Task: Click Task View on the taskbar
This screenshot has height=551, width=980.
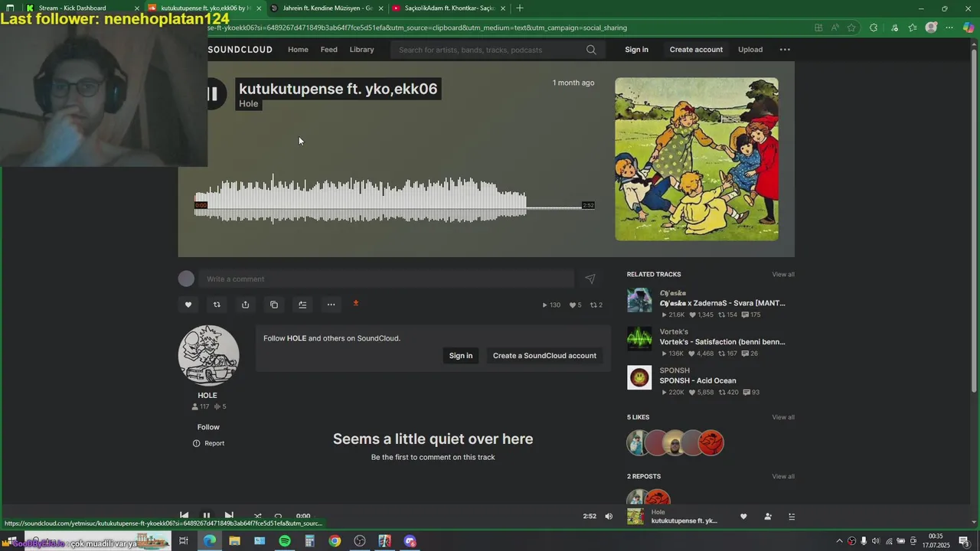Action: 184,541
